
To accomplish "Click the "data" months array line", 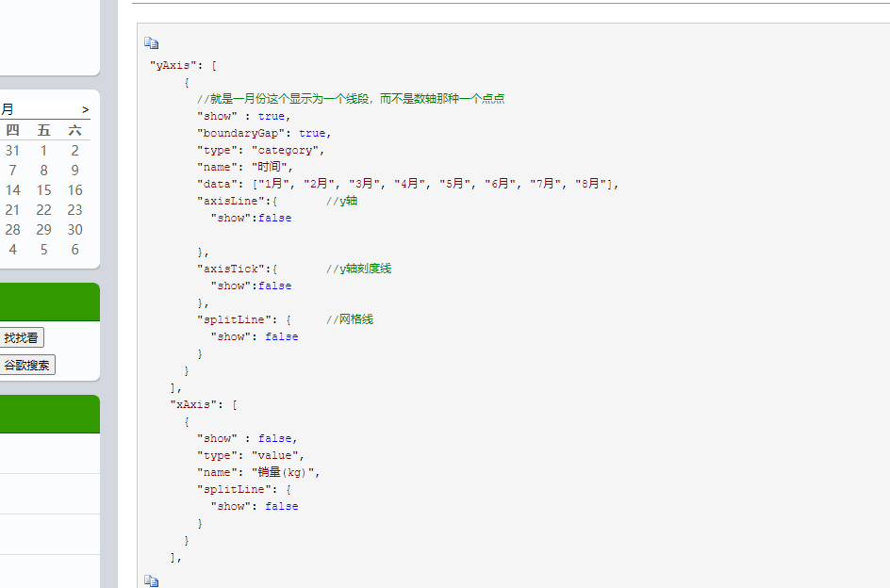I will [407, 184].
